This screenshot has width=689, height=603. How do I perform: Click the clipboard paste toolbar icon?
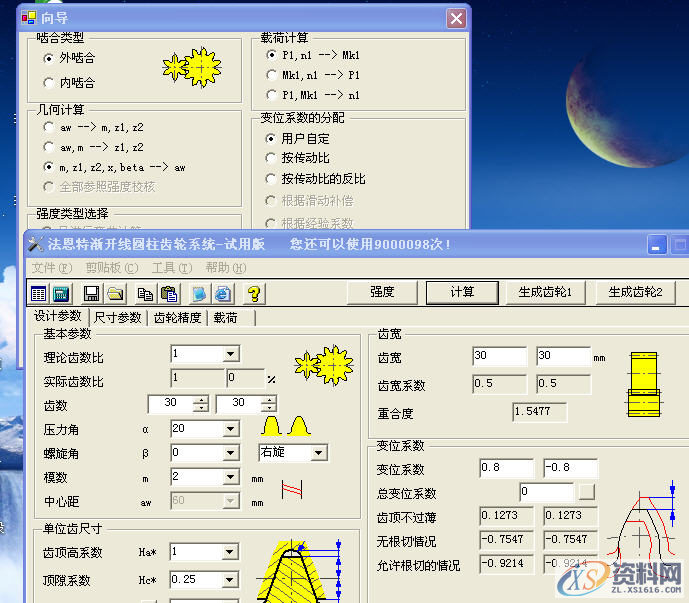[169, 294]
